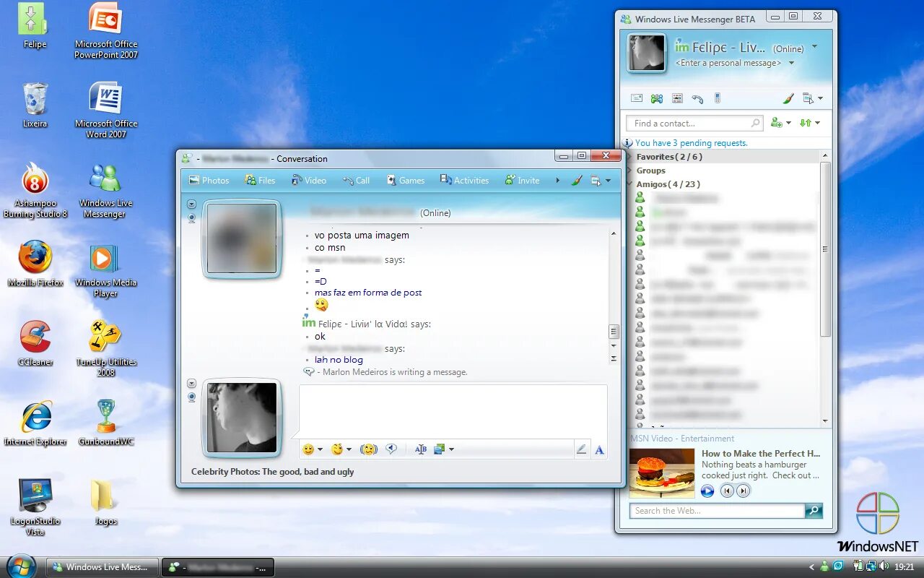Image resolution: width=924 pixels, height=578 pixels.
Task: Open the Jogos folder on desktop
Action: tap(105, 502)
